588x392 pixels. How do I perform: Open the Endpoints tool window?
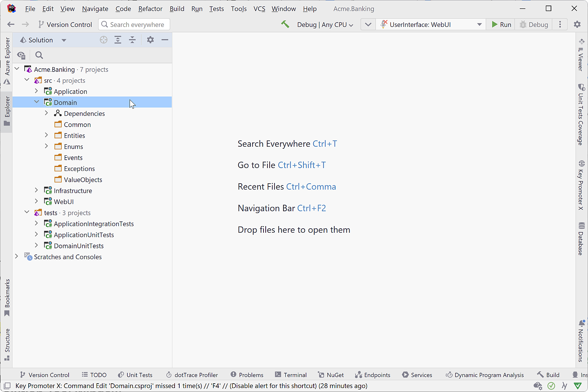pos(372,375)
